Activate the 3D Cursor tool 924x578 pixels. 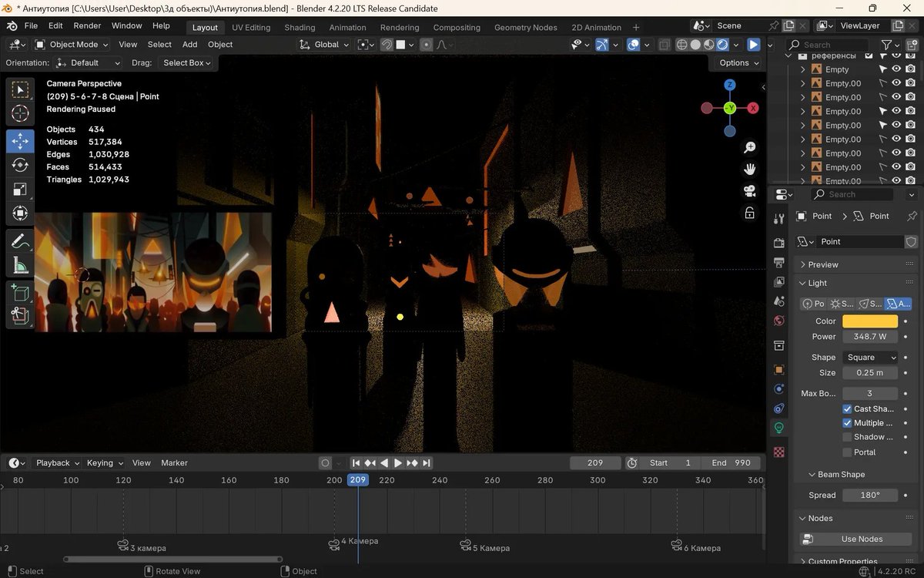click(x=20, y=114)
